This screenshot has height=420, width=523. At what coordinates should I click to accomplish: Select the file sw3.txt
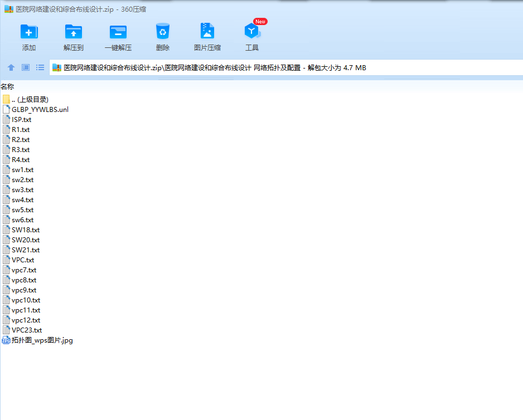(x=18, y=189)
